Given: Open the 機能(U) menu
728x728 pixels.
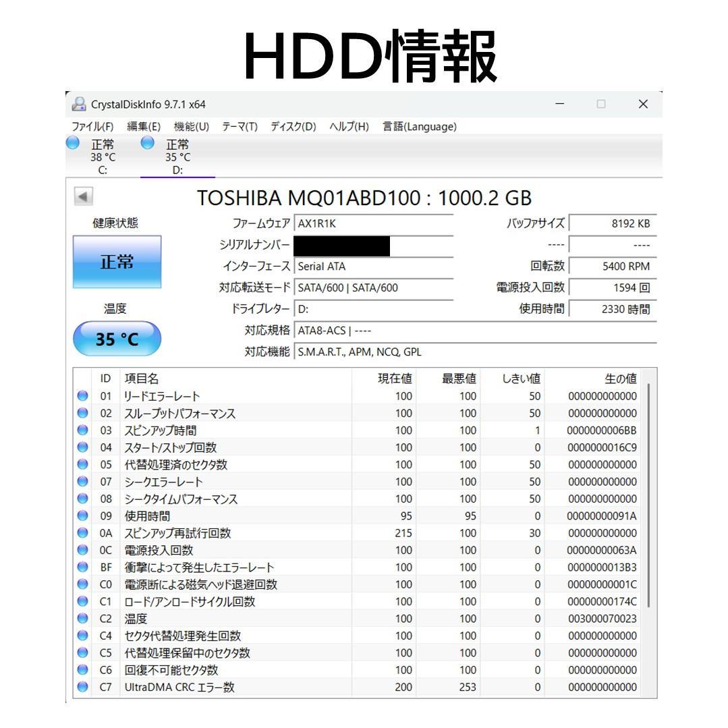Looking at the screenshot, I should coord(190,127).
